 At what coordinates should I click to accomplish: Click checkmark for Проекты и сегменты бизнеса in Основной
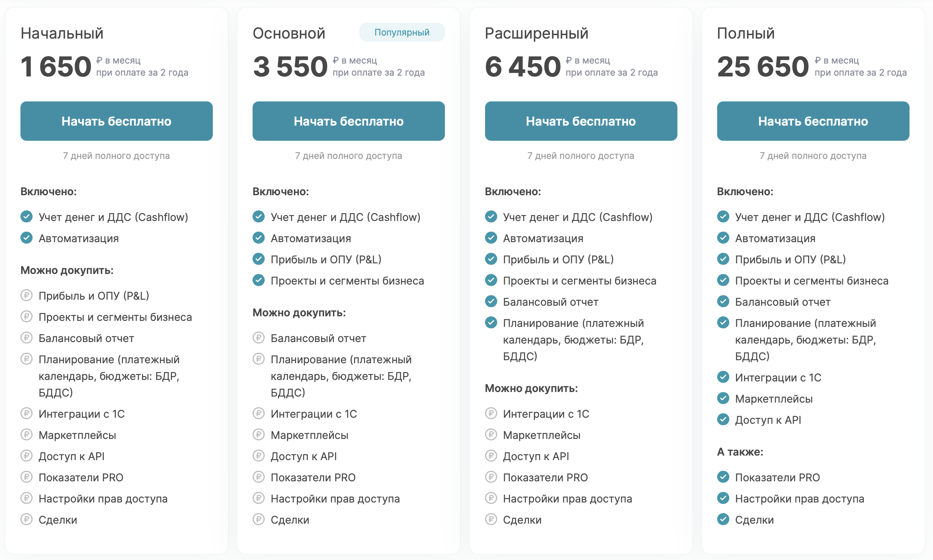click(x=258, y=280)
